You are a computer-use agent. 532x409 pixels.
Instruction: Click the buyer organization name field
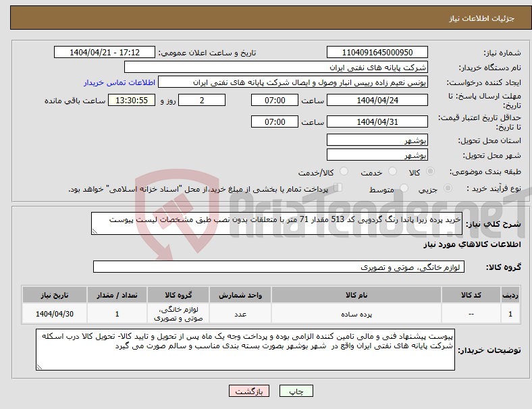point(276,67)
